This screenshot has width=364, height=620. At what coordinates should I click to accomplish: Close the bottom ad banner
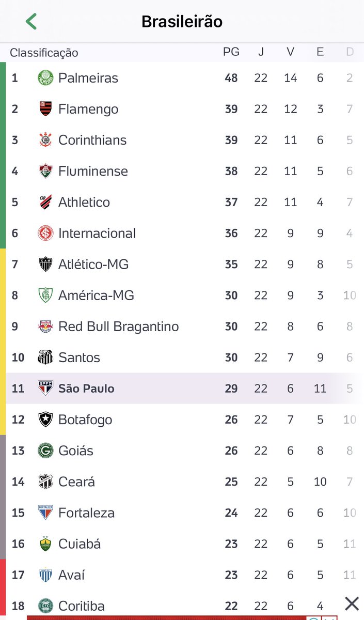point(352,603)
